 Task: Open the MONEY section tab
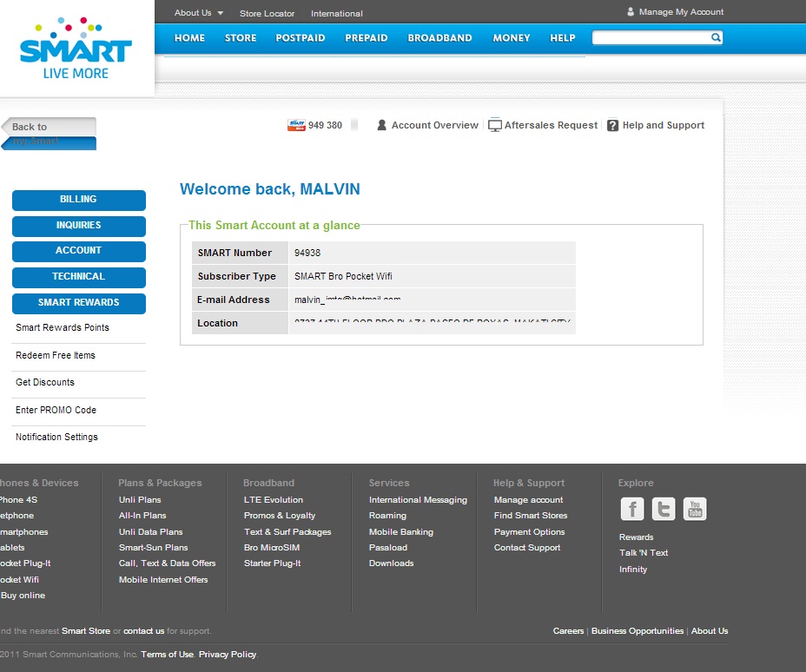click(511, 38)
